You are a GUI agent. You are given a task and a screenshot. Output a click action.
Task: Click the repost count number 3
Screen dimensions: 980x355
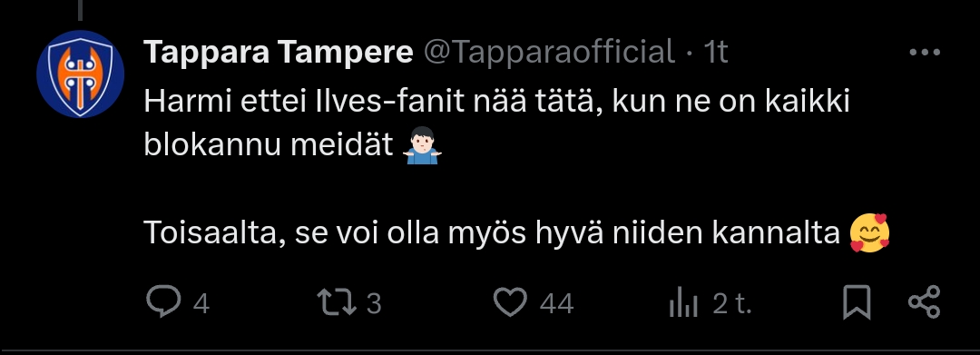[373, 304]
